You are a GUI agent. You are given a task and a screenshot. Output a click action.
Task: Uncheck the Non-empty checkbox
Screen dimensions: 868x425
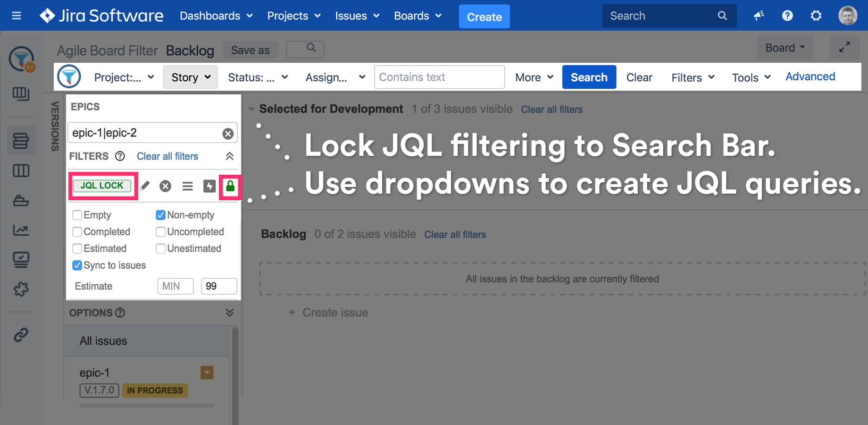(x=160, y=215)
